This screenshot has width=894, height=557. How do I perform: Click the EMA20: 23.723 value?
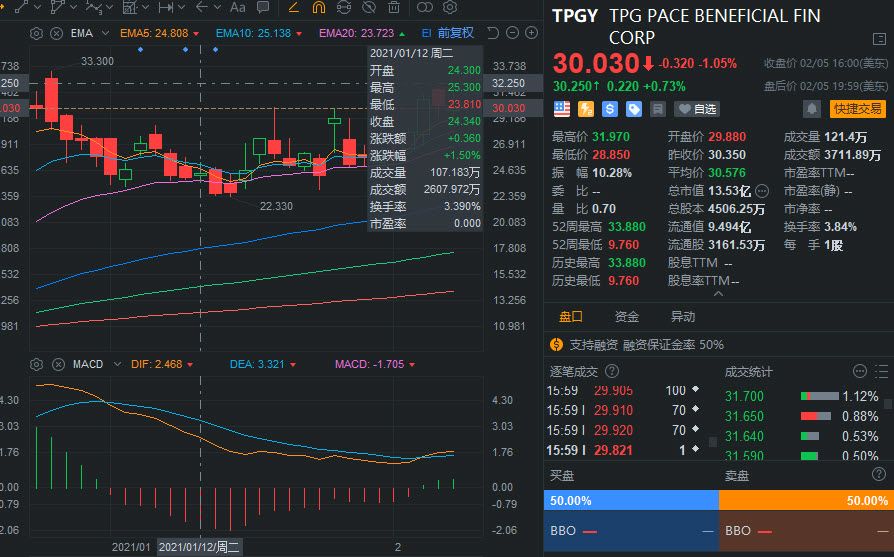tap(356, 34)
